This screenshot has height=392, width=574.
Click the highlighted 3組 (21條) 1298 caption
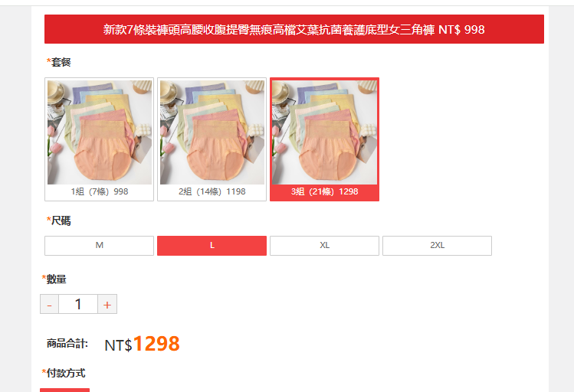[x=325, y=191]
